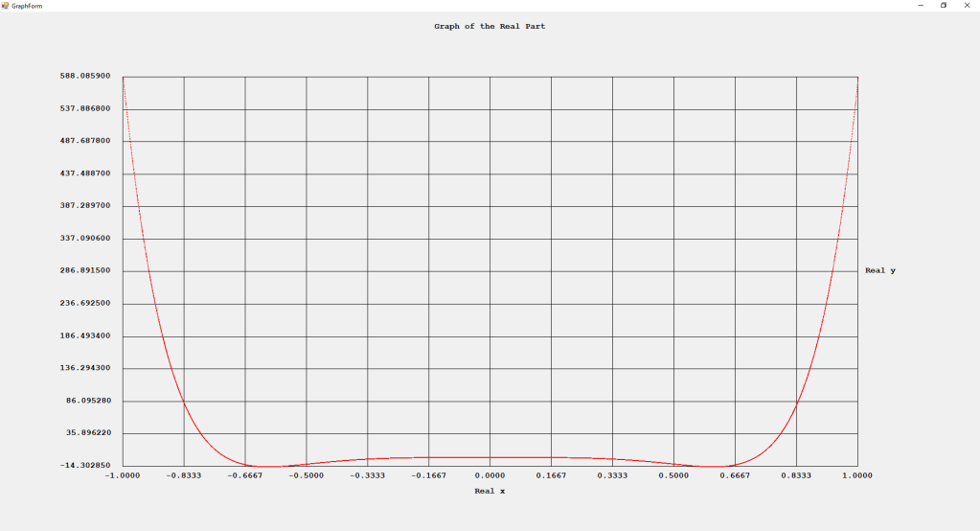The width and height of the screenshot is (980, 531).
Task: Click the 'Graph of the Real Part' title
Action: pos(490,27)
